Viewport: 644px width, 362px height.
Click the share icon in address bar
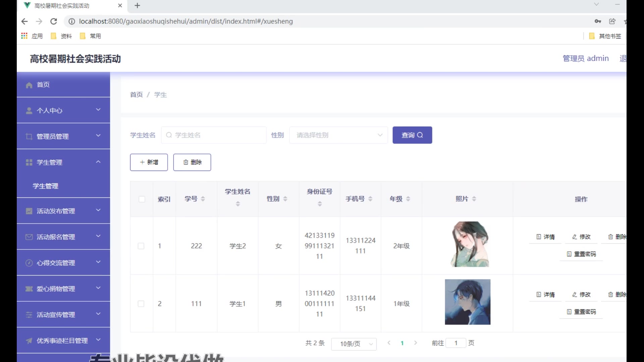(x=612, y=21)
